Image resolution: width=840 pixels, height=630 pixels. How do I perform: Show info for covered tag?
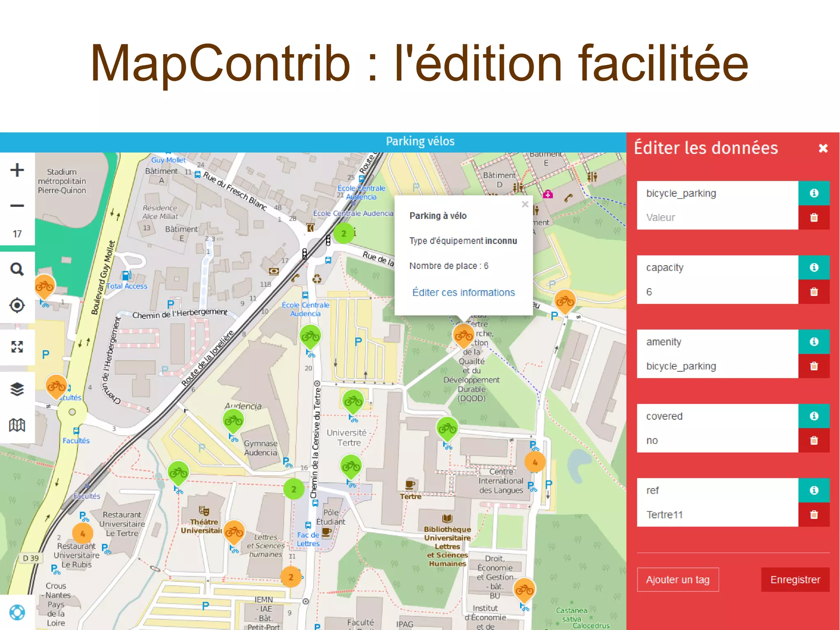tap(814, 416)
